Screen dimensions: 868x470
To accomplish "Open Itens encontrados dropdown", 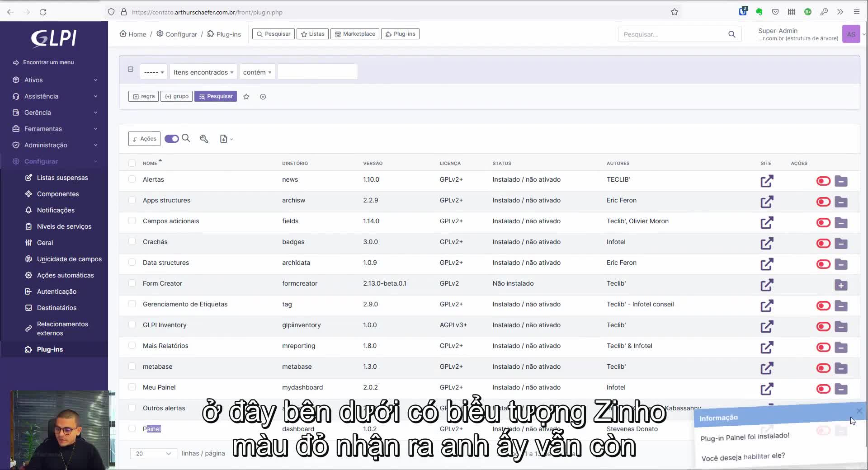I will click(x=203, y=72).
